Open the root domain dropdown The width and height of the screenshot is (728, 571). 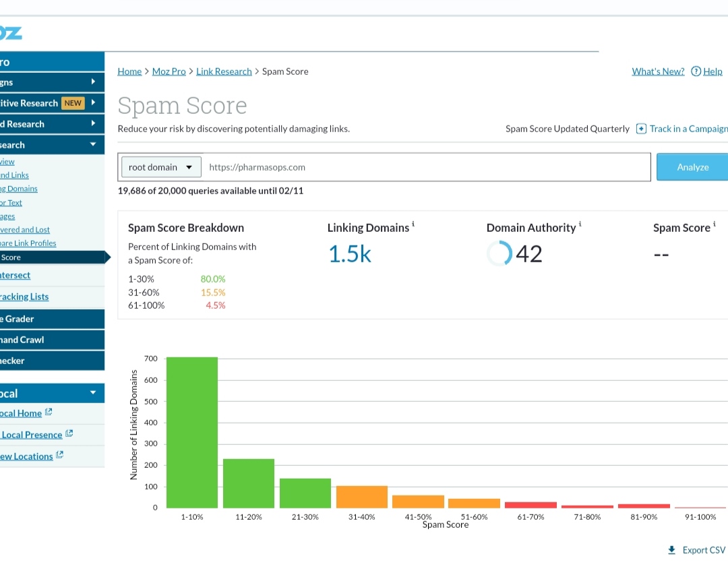tap(160, 167)
